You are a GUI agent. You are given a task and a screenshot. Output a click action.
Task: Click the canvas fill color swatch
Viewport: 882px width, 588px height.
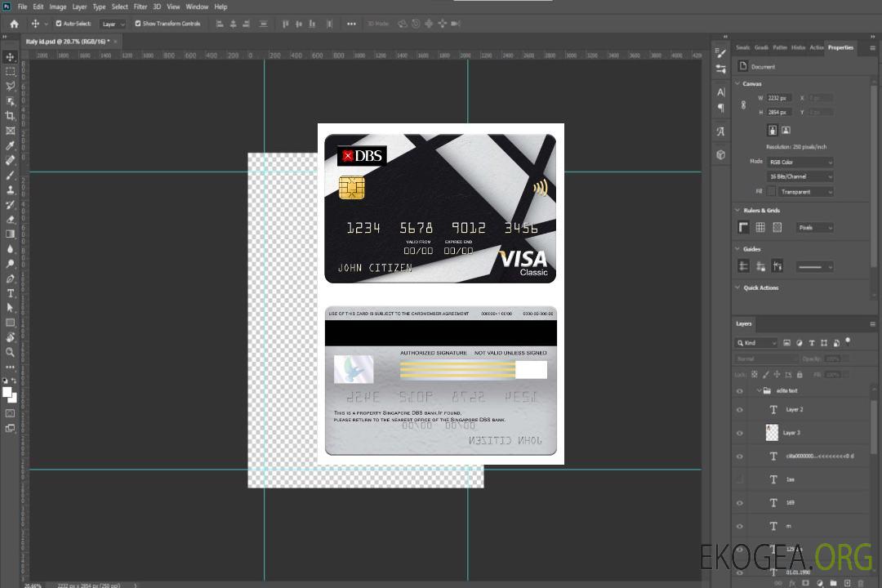pos(771,192)
